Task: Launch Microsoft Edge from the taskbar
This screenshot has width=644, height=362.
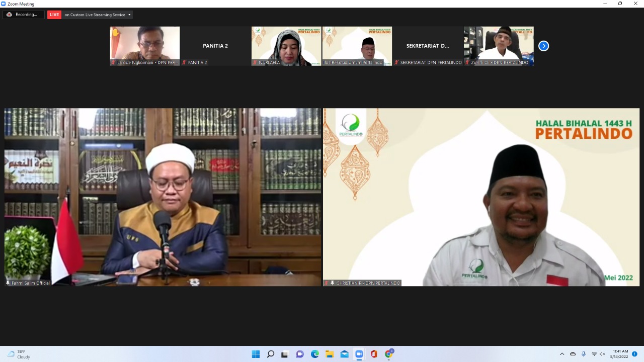Action: [x=314, y=354]
